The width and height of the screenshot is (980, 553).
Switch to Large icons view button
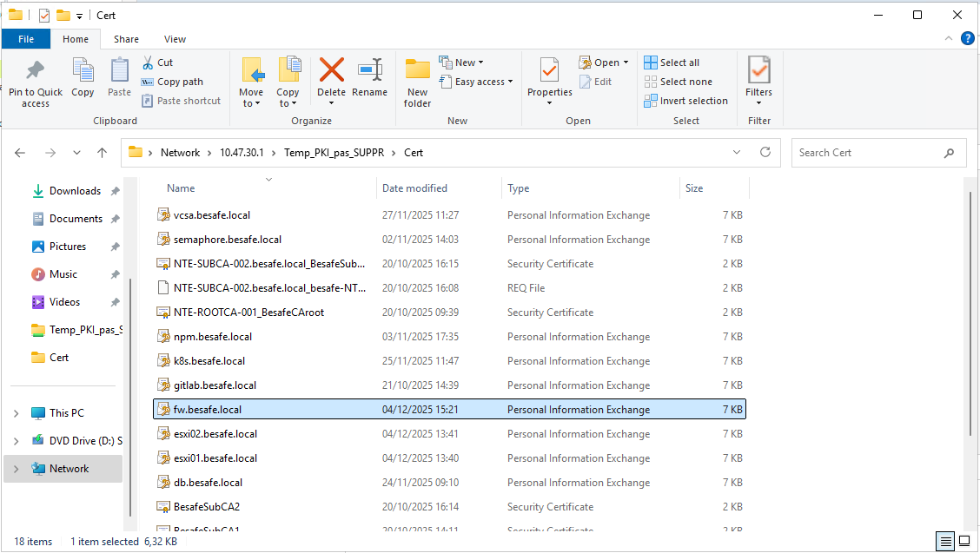point(964,541)
